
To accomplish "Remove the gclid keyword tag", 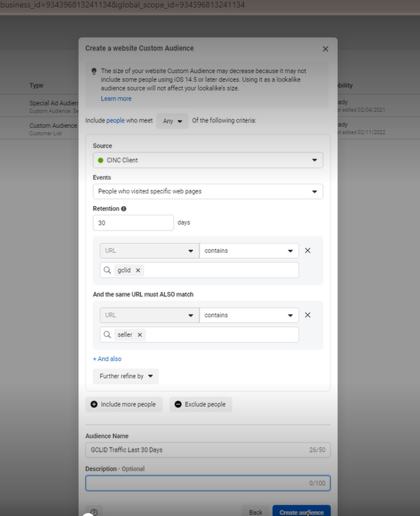I will [x=138, y=270].
